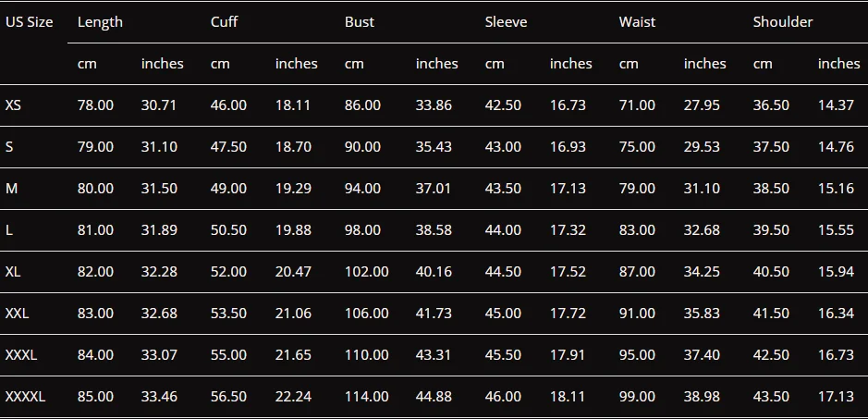Select the 27.95 waist inches cell
The width and height of the screenshot is (868, 419).
pos(702,105)
